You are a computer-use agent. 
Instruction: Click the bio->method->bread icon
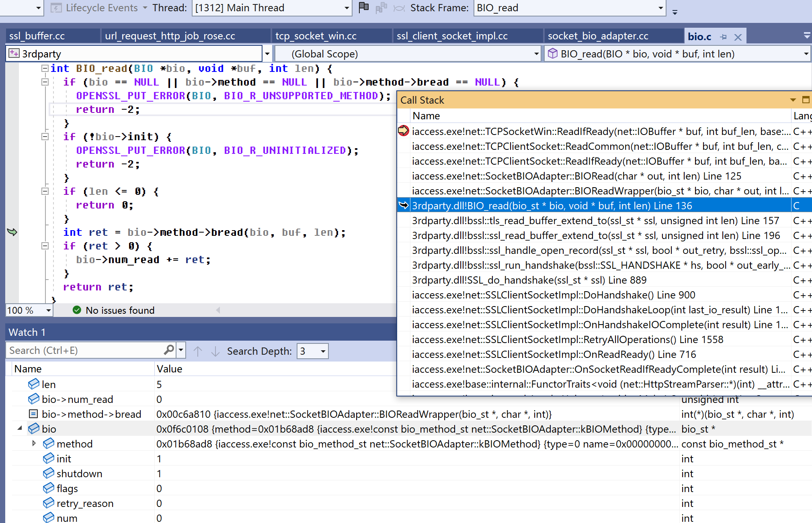click(33, 414)
